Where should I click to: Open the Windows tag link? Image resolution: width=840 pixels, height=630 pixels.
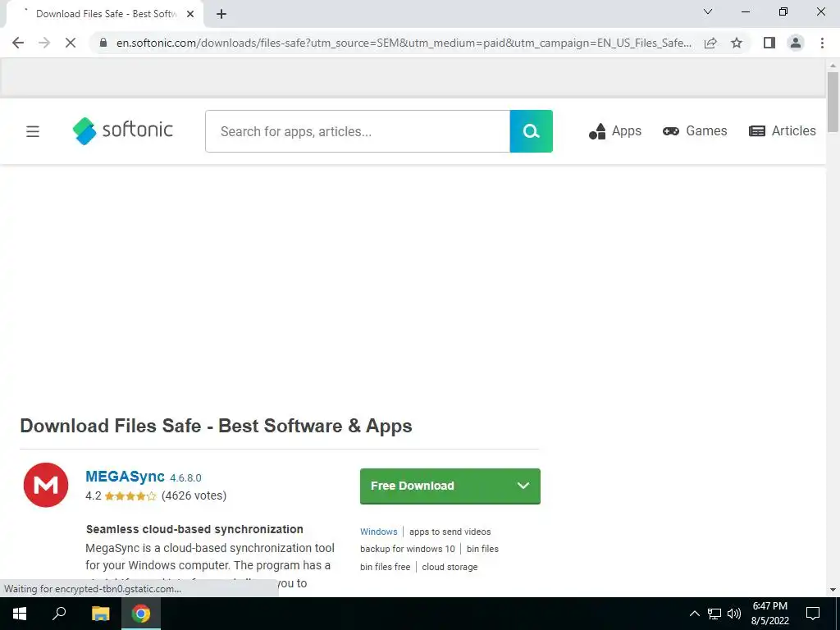(x=379, y=532)
